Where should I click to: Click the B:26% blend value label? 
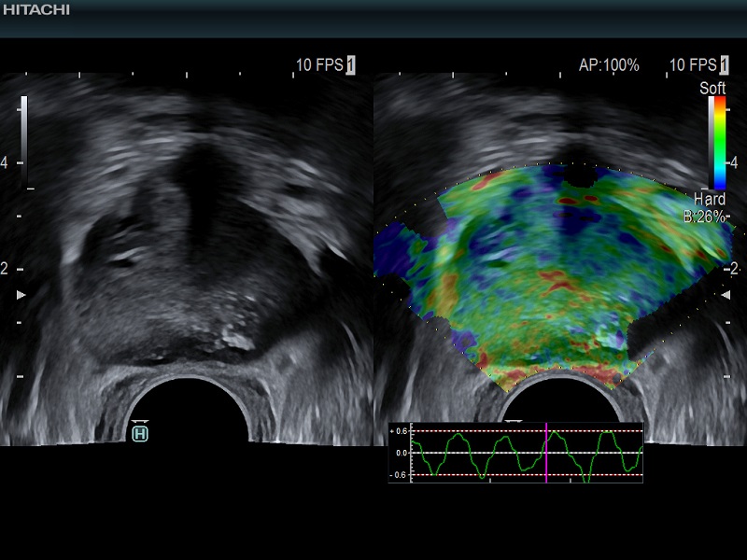click(x=704, y=216)
